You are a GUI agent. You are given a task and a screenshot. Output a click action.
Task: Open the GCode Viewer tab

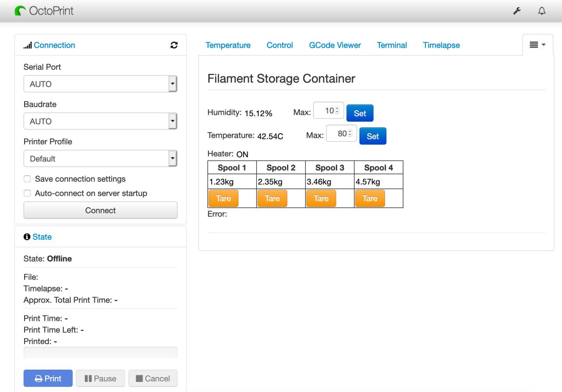tap(335, 45)
